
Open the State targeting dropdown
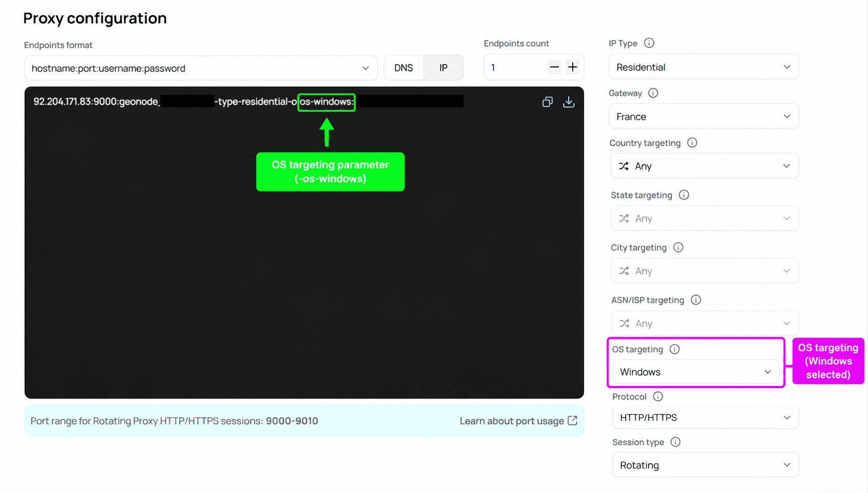[x=704, y=218]
